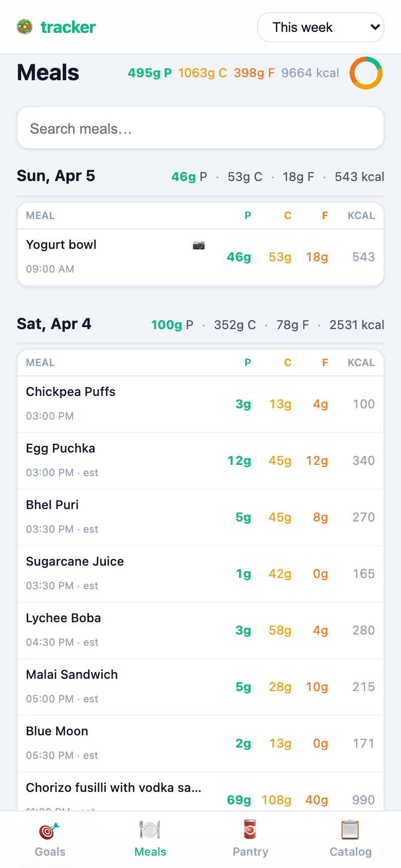Open the Goals target icon
The width and height of the screenshot is (401, 868).
[x=50, y=830]
